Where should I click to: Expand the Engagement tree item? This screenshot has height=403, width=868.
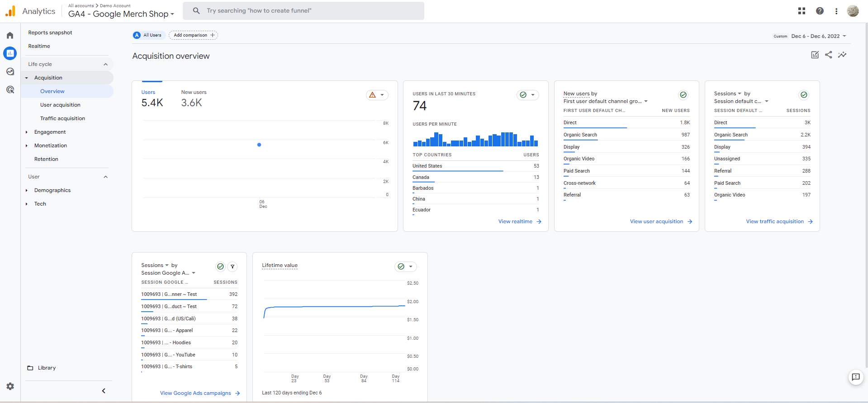point(27,132)
